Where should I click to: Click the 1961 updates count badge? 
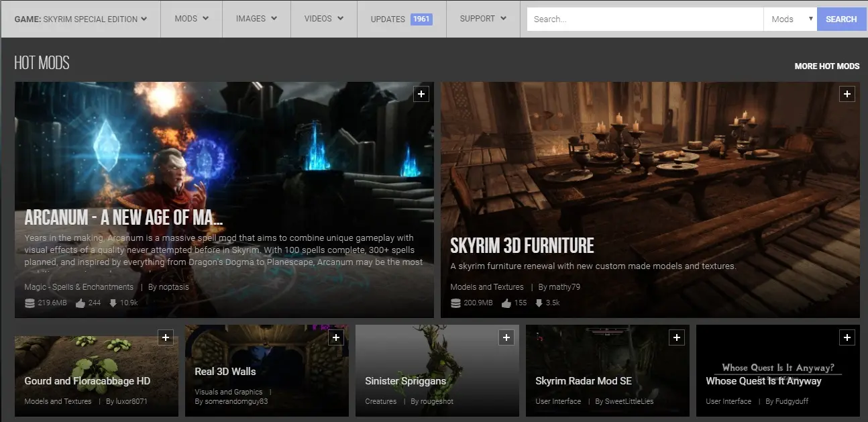(x=421, y=19)
